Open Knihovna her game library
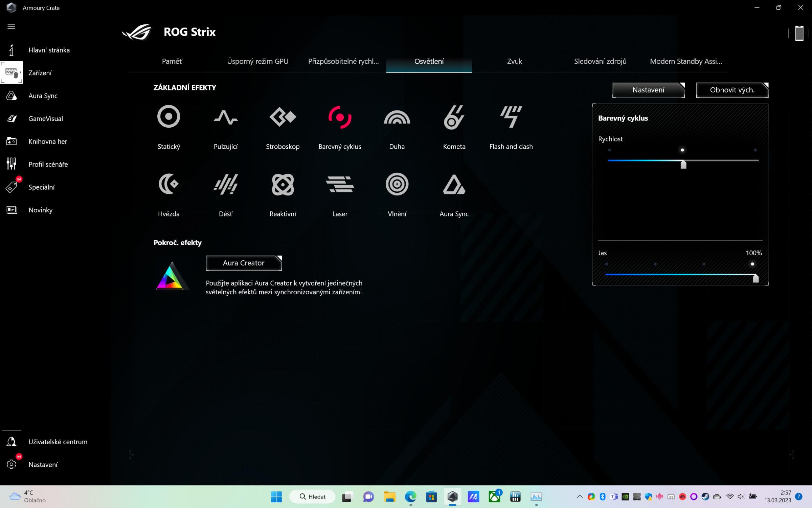The width and height of the screenshot is (812, 508). [48, 142]
